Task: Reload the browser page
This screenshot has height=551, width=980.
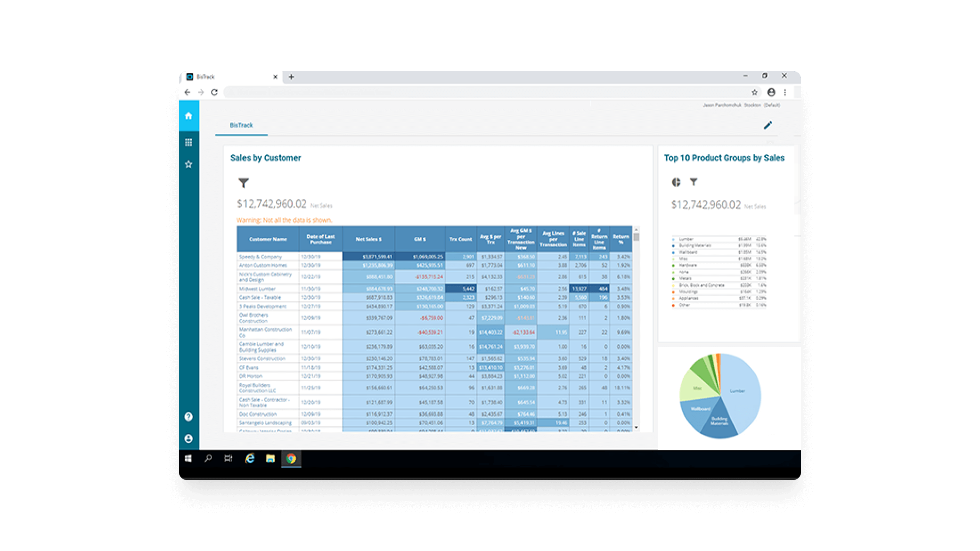Action: pyautogui.click(x=214, y=92)
